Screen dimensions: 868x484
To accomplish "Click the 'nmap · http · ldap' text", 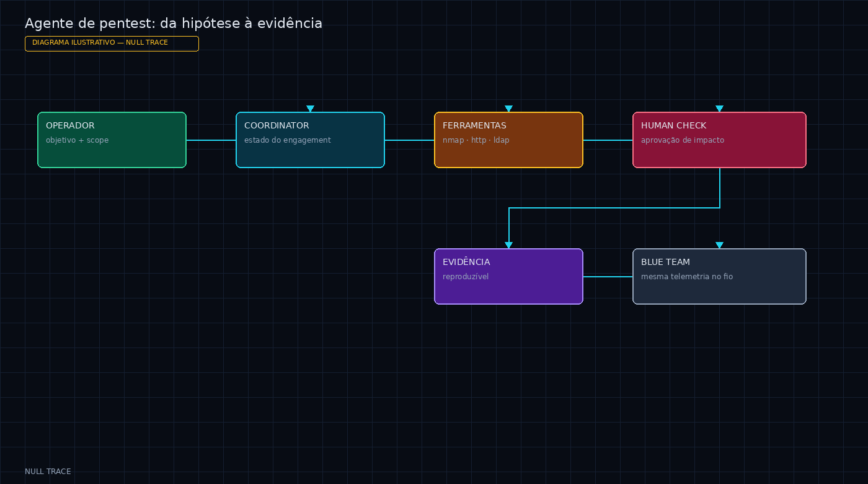I will 476,140.
